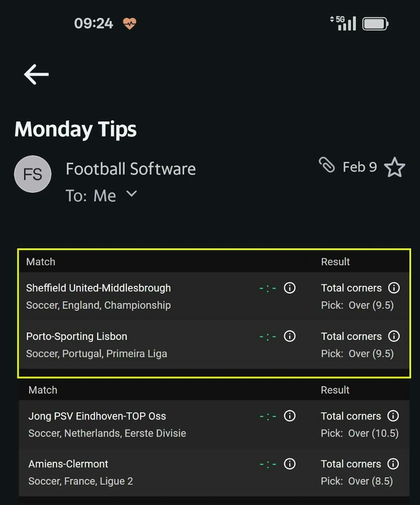Open the attachment paperclip icon

click(x=327, y=165)
